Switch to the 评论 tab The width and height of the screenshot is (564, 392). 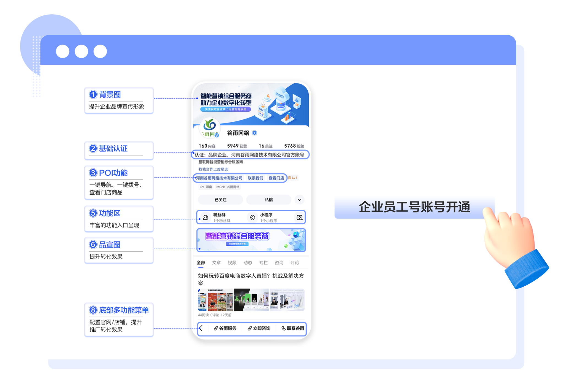pos(295,263)
